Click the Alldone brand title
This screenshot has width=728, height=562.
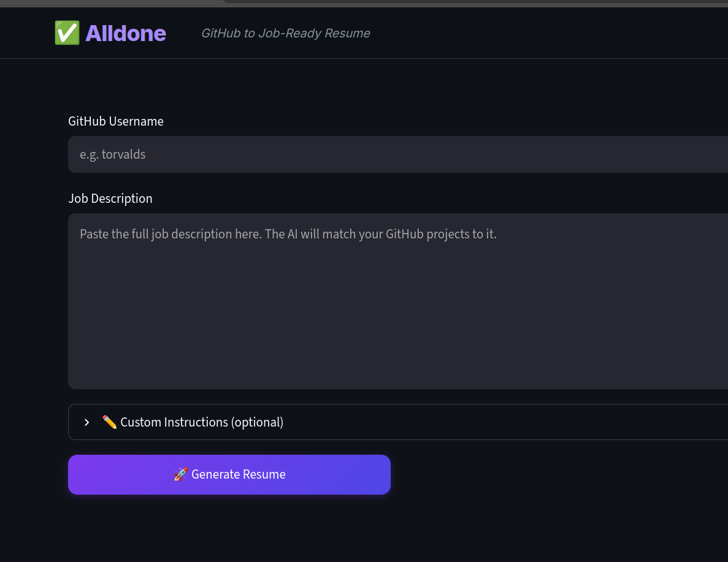[125, 34]
